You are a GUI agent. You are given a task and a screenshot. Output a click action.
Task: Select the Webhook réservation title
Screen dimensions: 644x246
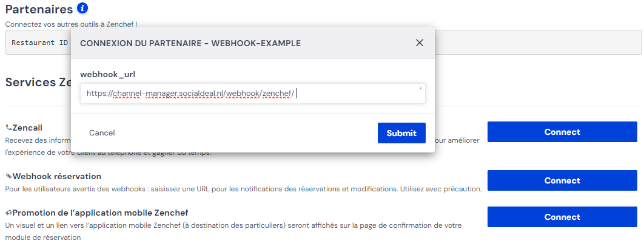click(x=56, y=177)
